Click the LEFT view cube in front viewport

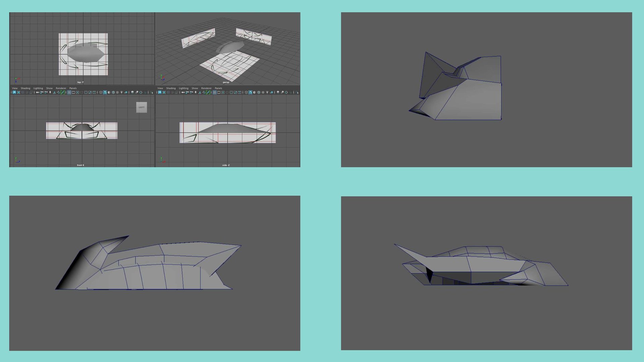coord(142,107)
